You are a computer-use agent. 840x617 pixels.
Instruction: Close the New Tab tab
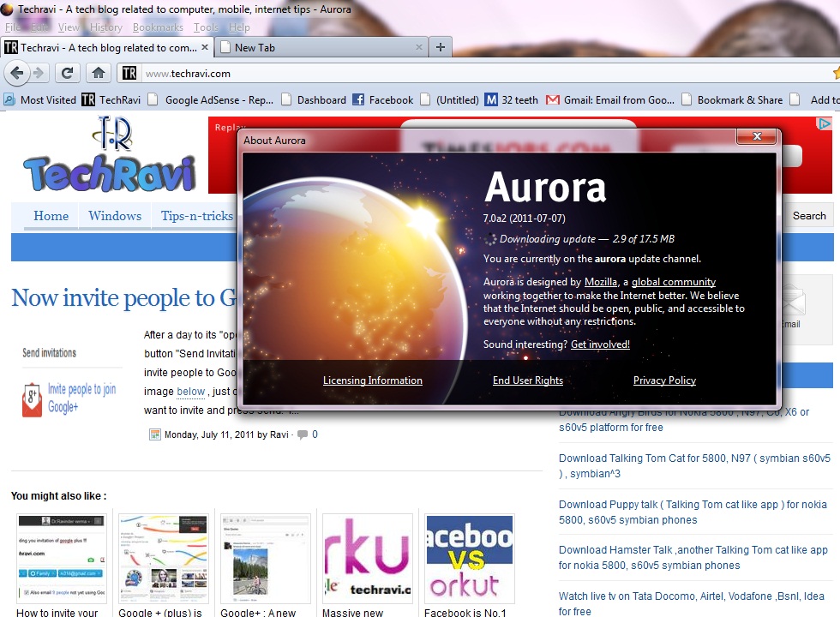point(419,47)
